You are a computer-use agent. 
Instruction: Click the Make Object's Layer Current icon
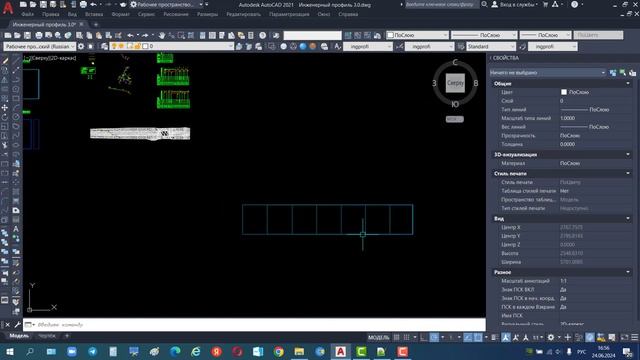239,47
